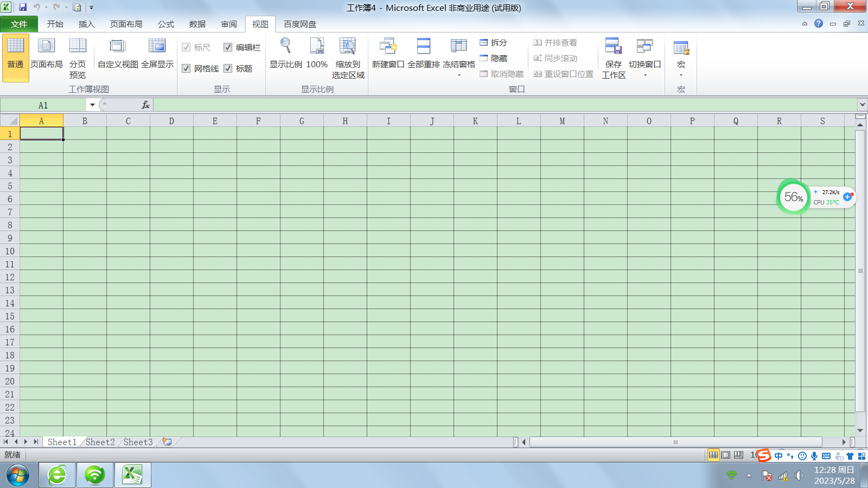This screenshot has height=488, width=868.
Task: Set zoom to 100%
Action: [317, 54]
